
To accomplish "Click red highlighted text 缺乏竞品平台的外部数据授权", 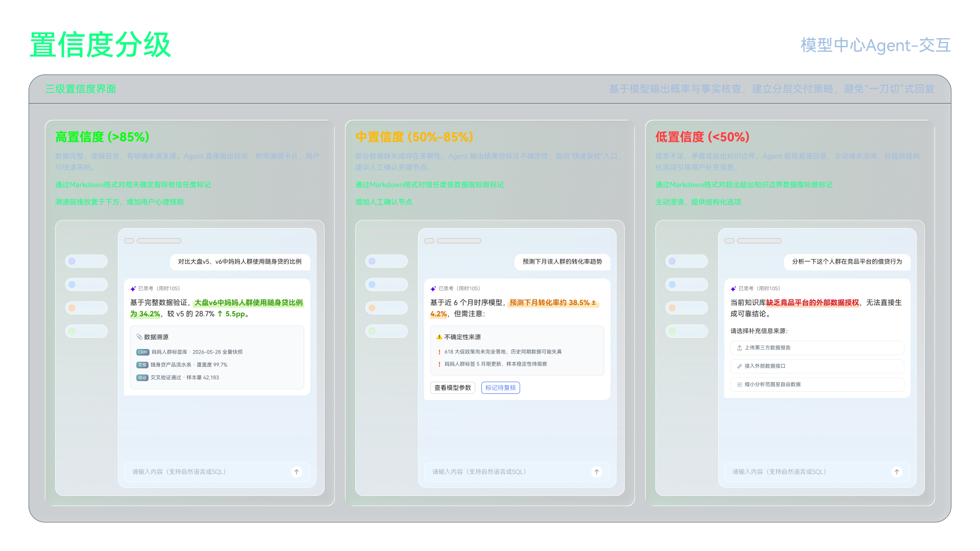I will point(813,303).
